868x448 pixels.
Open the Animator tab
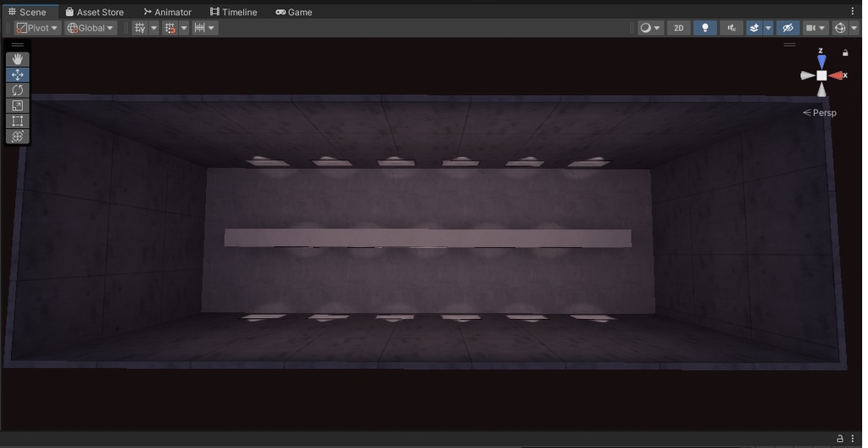pyautogui.click(x=167, y=12)
